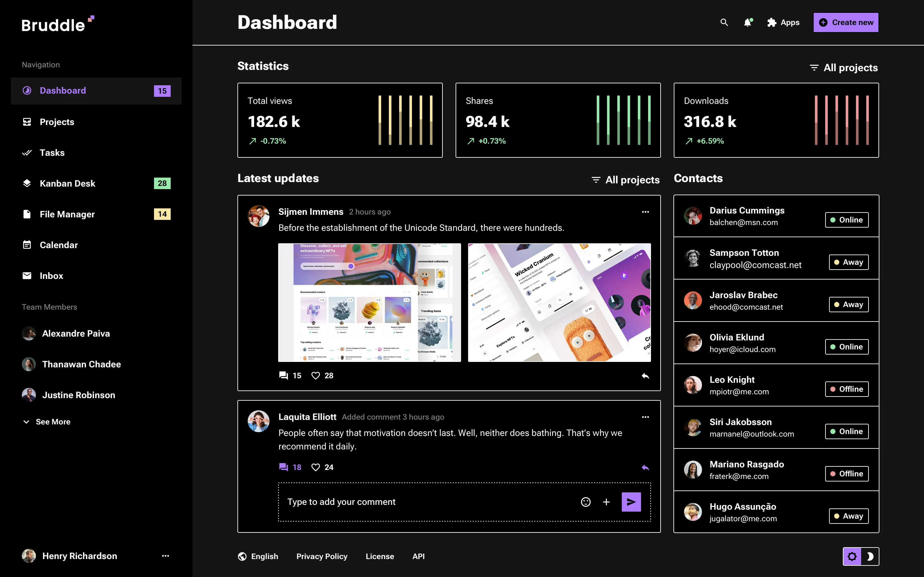Send comment with purple arrow button
This screenshot has height=577, width=924.
(631, 502)
